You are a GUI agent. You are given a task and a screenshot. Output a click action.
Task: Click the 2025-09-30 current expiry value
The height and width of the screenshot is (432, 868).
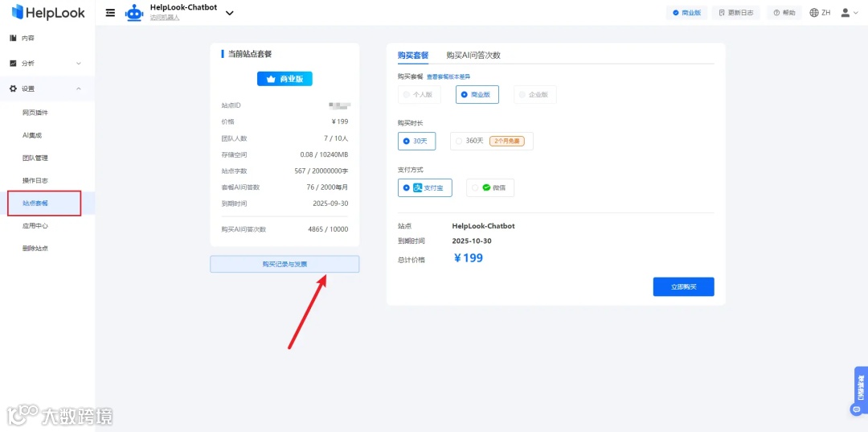click(x=330, y=204)
